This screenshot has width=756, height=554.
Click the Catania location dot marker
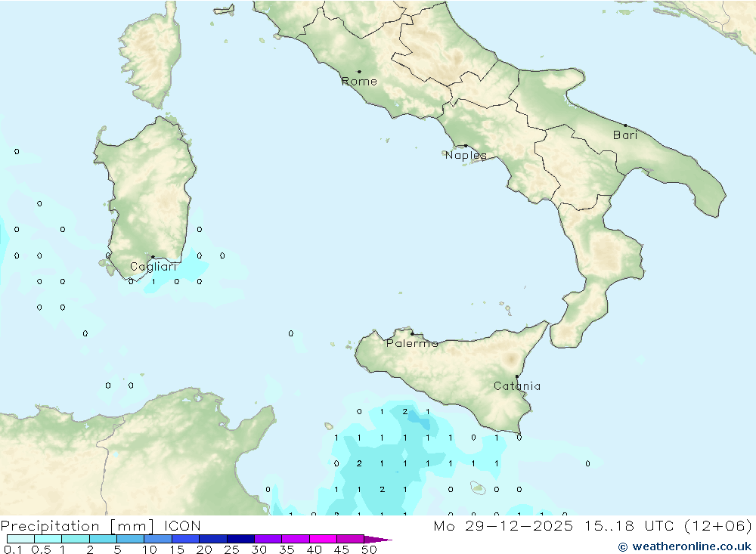pos(517,376)
